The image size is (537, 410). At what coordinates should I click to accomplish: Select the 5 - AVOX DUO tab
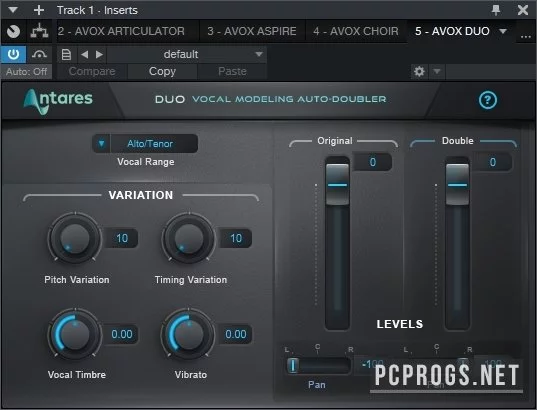point(452,31)
